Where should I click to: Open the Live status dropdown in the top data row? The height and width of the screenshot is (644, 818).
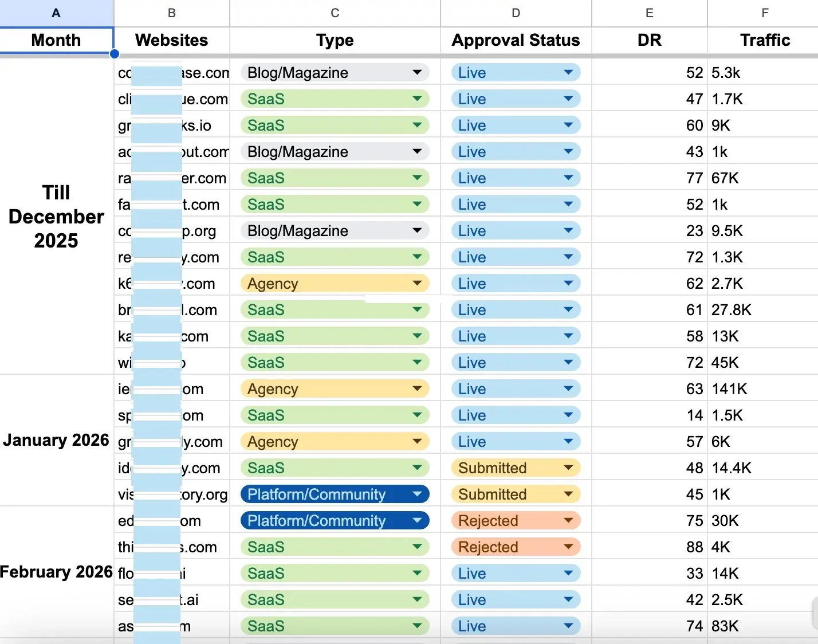point(568,72)
